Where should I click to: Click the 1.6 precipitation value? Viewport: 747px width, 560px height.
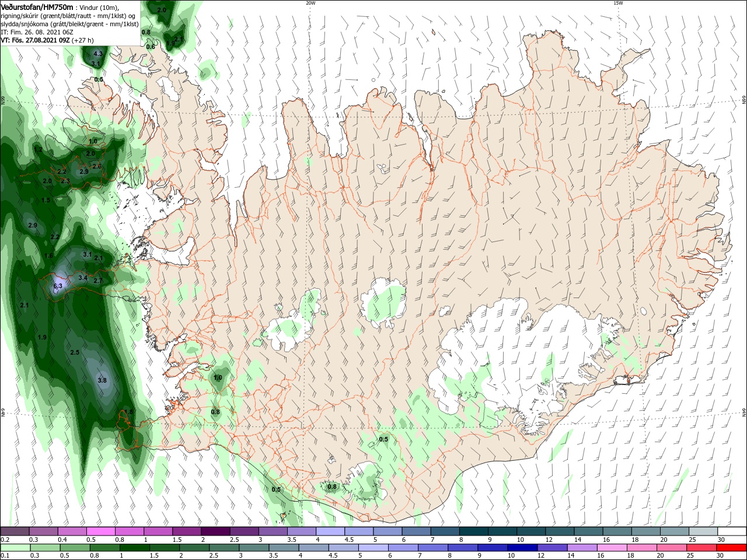click(49, 256)
